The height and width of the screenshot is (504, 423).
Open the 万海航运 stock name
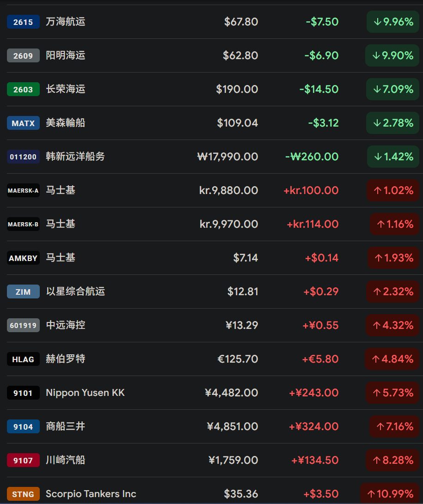[x=66, y=22]
